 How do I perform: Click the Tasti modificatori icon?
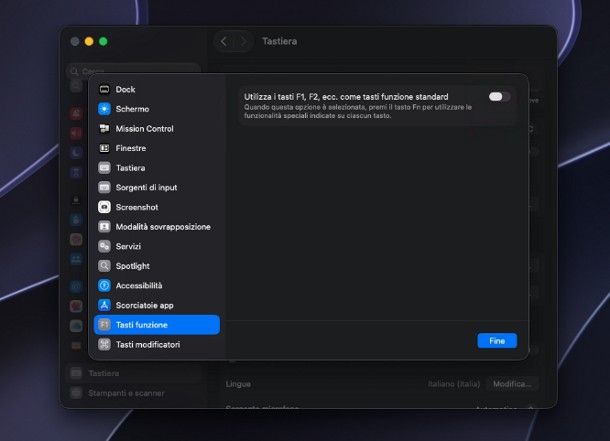(x=104, y=345)
